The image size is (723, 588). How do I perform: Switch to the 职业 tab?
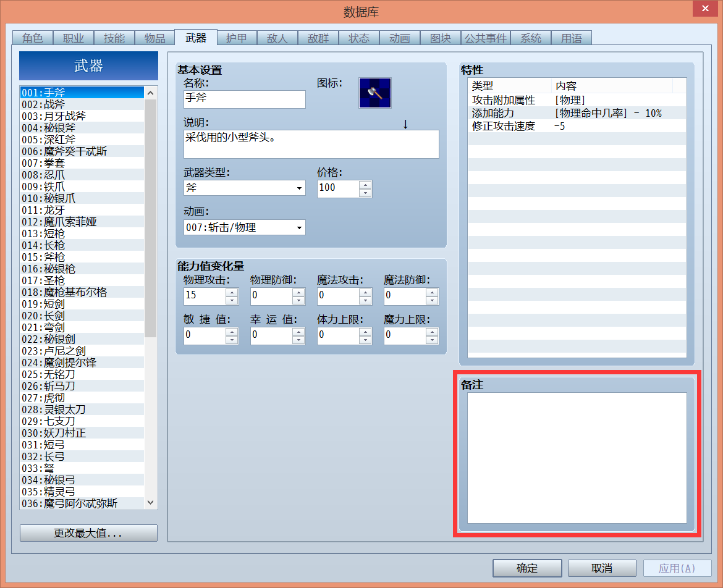coord(74,38)
